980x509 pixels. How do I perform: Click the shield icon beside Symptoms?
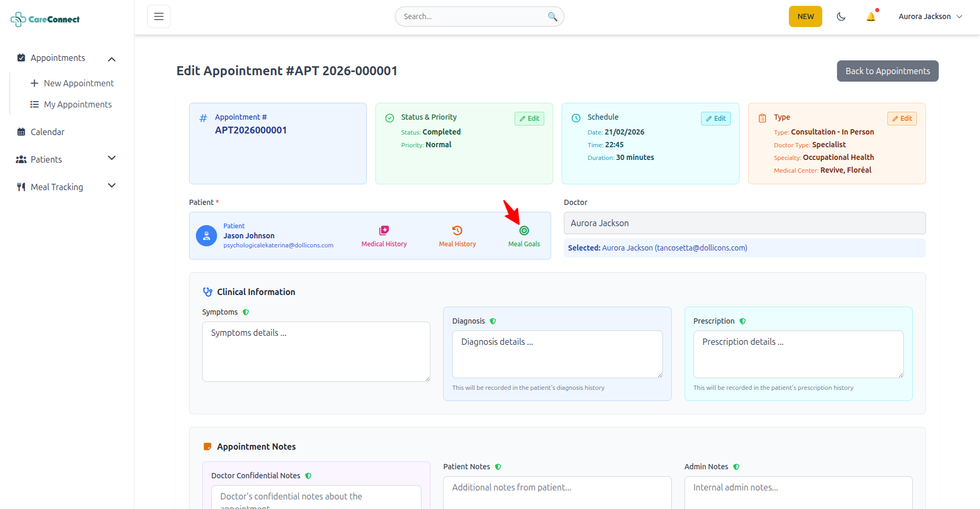click(x=246, y=312)
